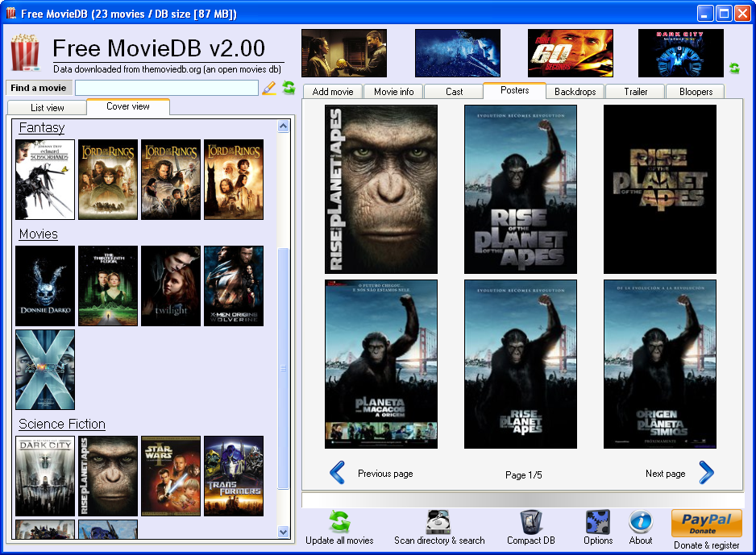756x555 pixels.
Task: Click the pencil icon beside search field
Action: (x=269, y=88)
